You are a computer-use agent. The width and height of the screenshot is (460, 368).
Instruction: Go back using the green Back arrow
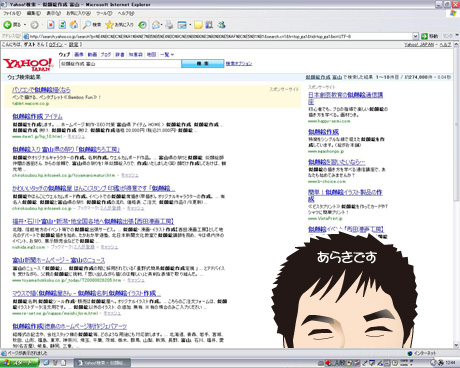click(12, 25)
